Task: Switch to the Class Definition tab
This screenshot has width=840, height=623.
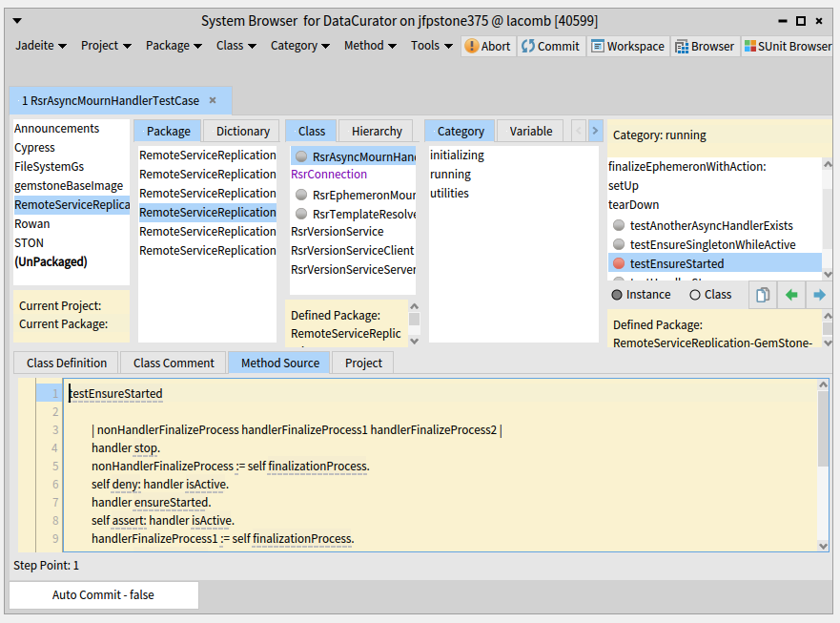Action: [66, 363]
